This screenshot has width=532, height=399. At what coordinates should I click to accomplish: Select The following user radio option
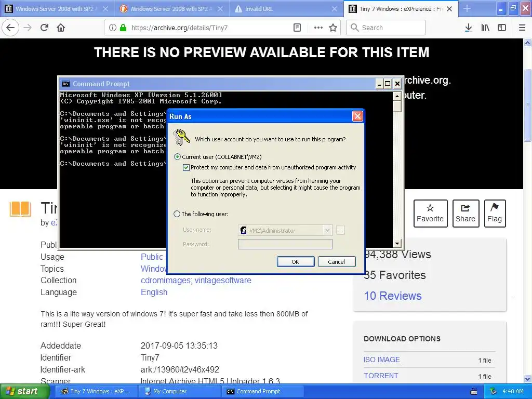177,214
